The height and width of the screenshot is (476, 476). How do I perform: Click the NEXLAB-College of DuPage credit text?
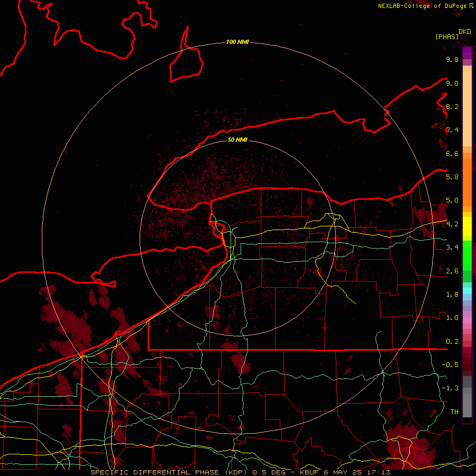point(423,6)
